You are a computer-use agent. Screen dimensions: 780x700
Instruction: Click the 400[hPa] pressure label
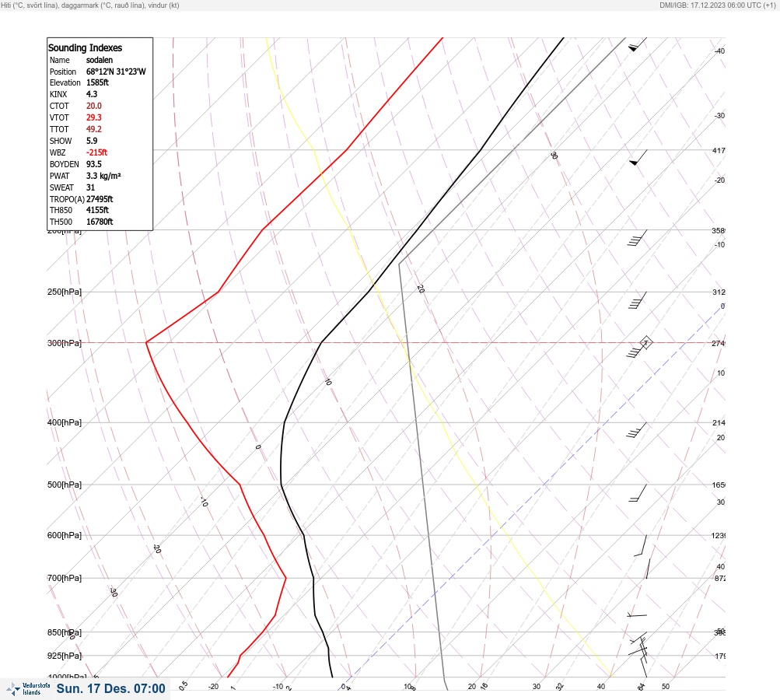coord(65,422)
